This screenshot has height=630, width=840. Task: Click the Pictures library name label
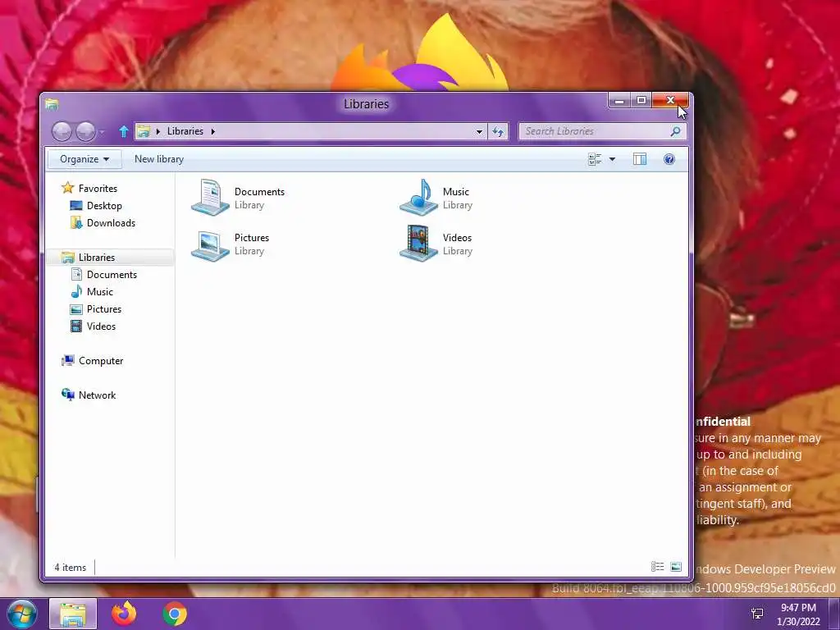[x=252, y=238]
